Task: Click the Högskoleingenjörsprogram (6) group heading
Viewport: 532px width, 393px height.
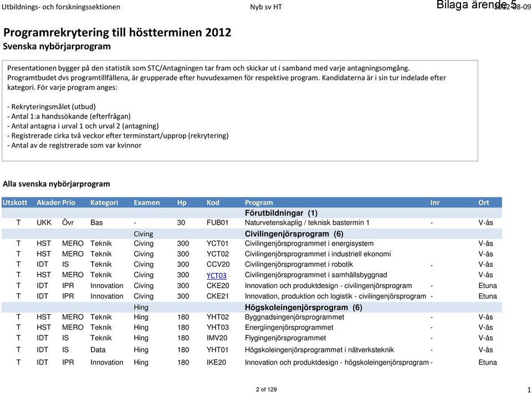Action: tap(303, 308)
